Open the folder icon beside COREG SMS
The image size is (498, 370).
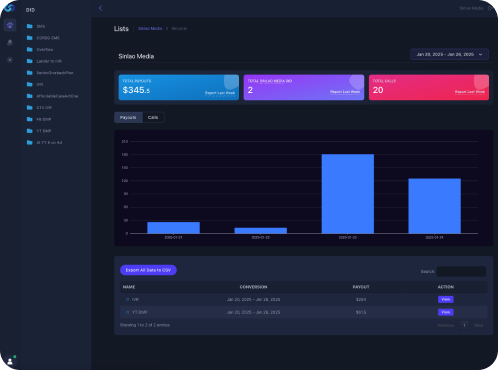point(30,38)
